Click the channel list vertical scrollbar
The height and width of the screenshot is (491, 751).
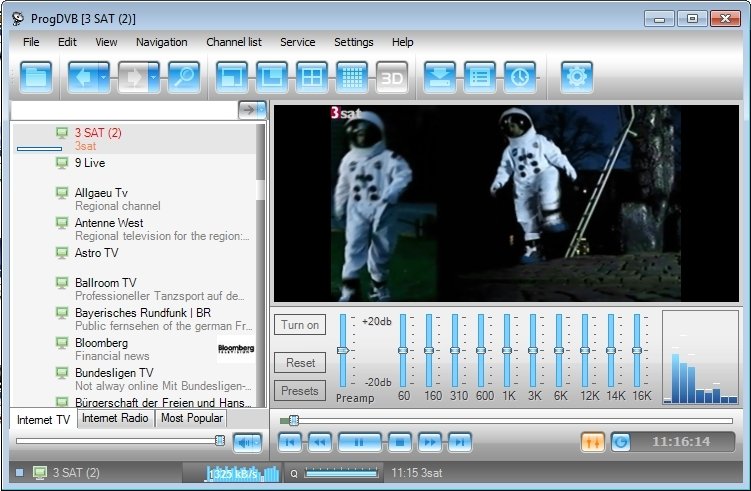261,265
